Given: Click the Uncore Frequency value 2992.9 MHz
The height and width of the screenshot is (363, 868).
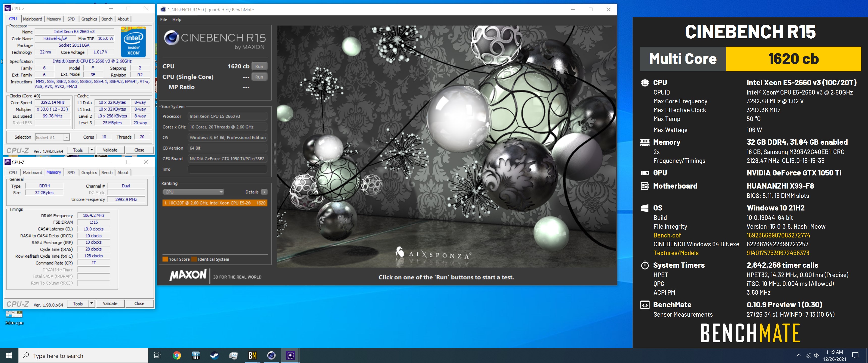Looking at the screenshot, I should pyautogui.click(x=126, y=199).
